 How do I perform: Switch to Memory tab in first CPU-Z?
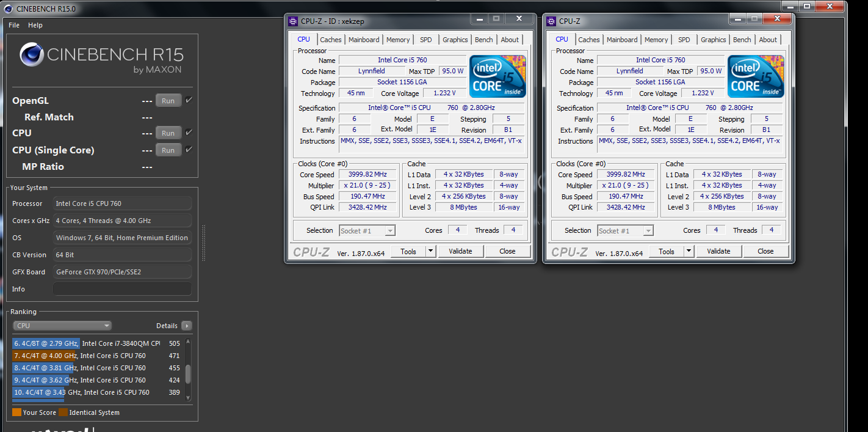398,40
